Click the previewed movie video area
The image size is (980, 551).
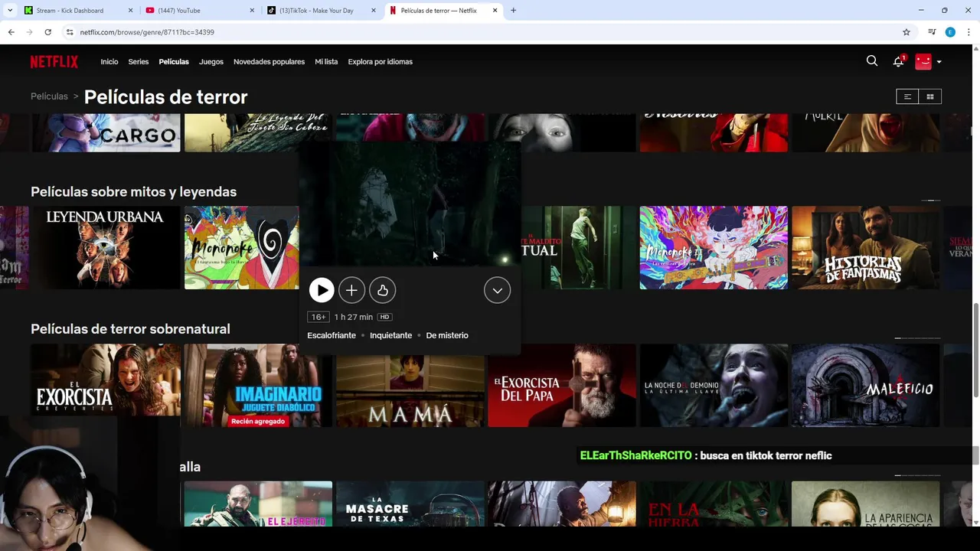(410, 204)
